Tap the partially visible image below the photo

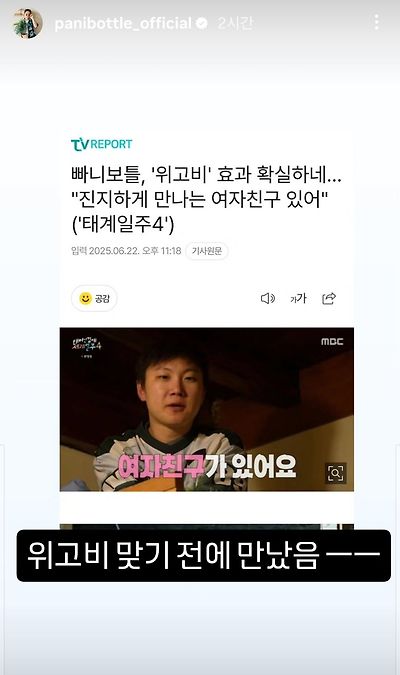(207, 526)
